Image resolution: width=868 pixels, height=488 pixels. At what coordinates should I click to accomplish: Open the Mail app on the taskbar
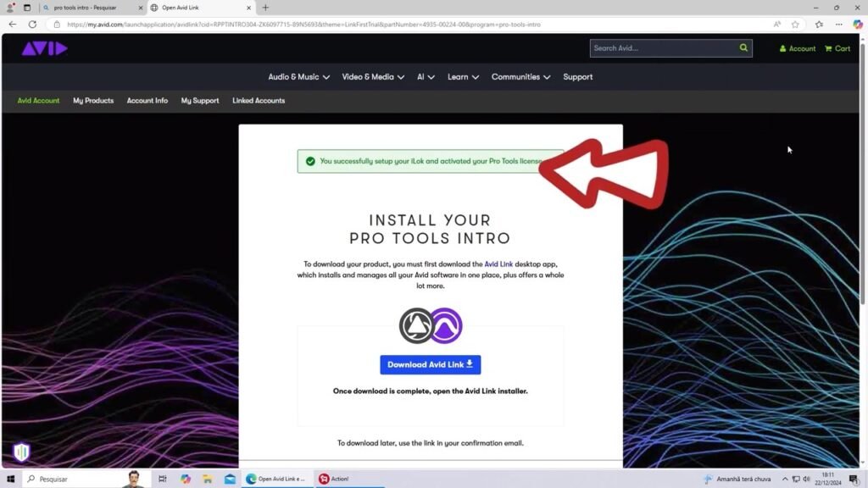click(230, 479)
